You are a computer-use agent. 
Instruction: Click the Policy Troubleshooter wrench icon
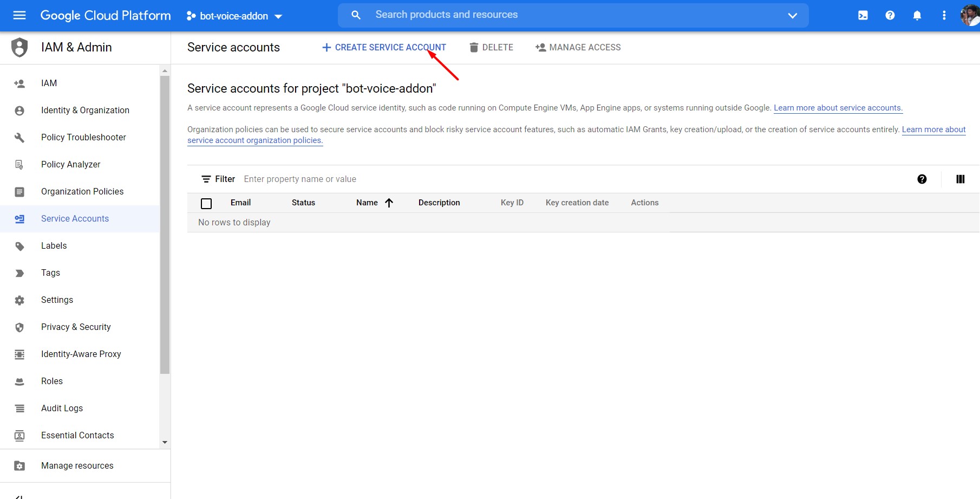click(19, 138)
